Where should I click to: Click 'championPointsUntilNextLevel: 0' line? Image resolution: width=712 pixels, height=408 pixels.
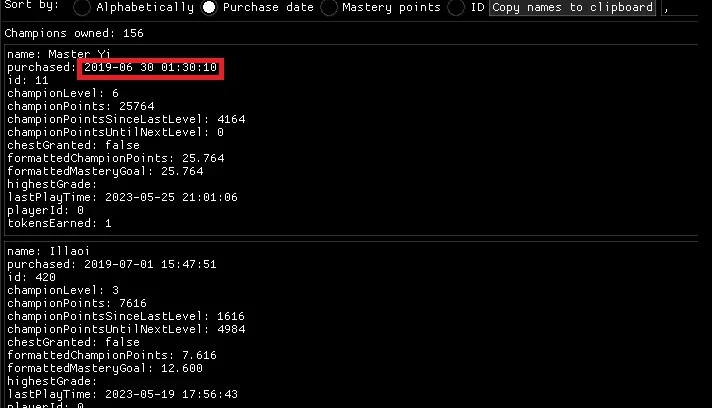pyautogui.click(x=115, y=132)
